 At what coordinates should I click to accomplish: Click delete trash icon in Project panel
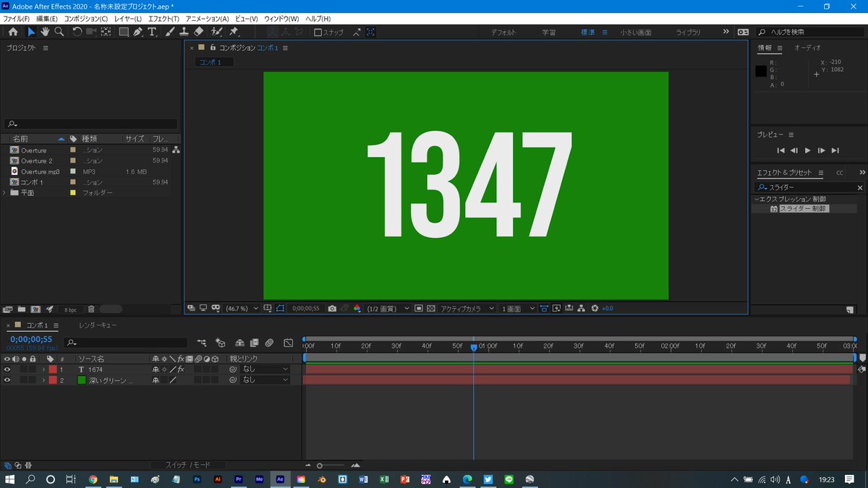[91, 309]
